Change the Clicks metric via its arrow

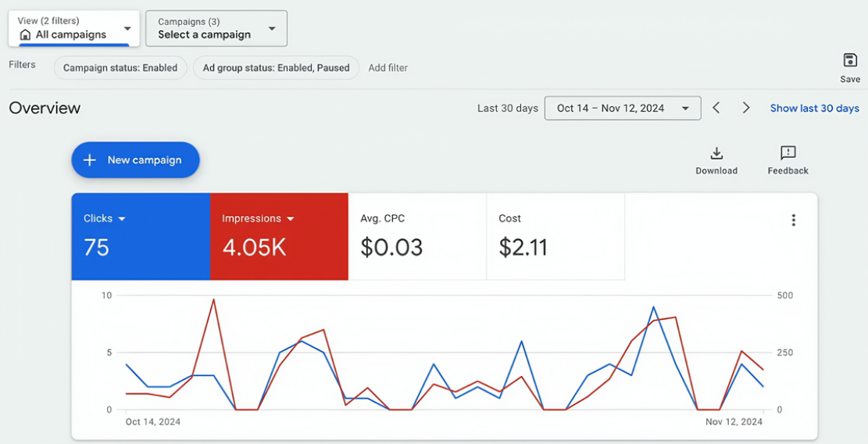(122, 219)
